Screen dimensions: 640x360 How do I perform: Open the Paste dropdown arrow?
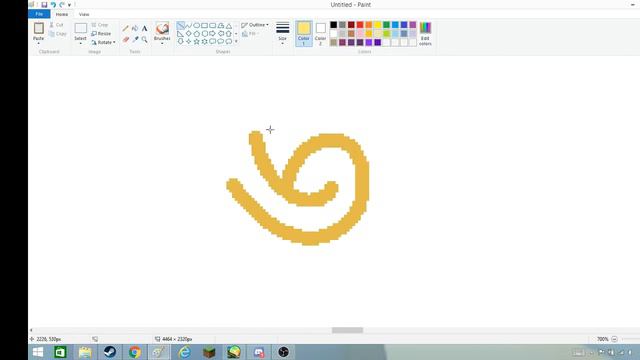[x=39, y=43]
